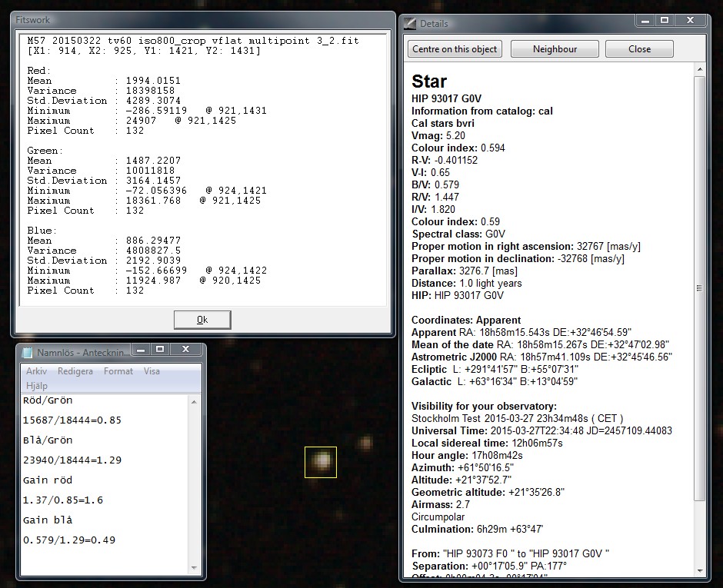Click Green Maximum value 18361.768

pyautogui.click(x=153, y=201)
